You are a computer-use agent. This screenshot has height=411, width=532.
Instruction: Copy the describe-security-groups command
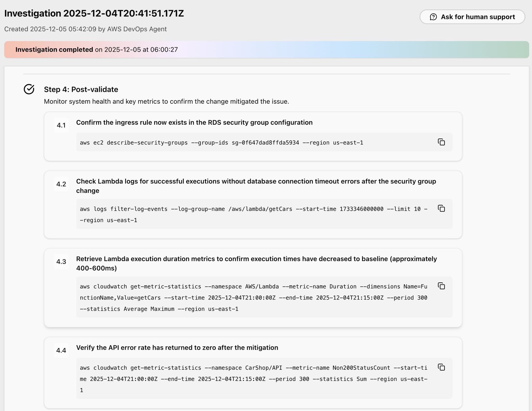tap(441, 142)
